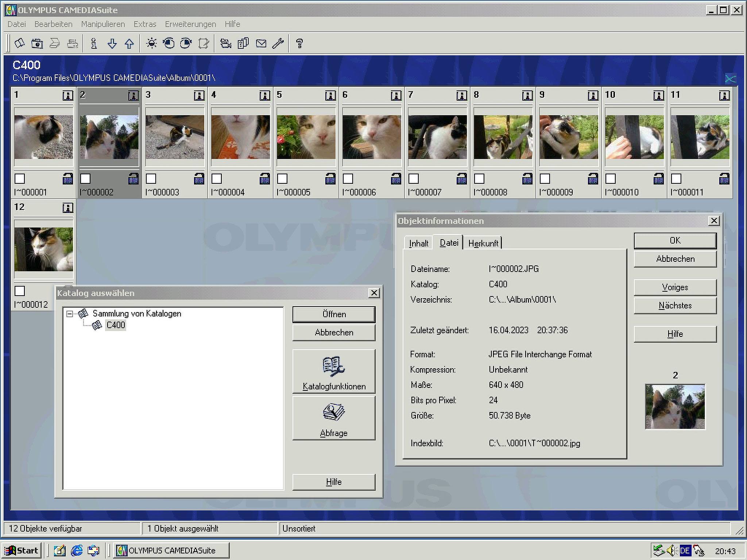
Task: Click Internet Explorer quick launch icon
Action: coord(77,551)
